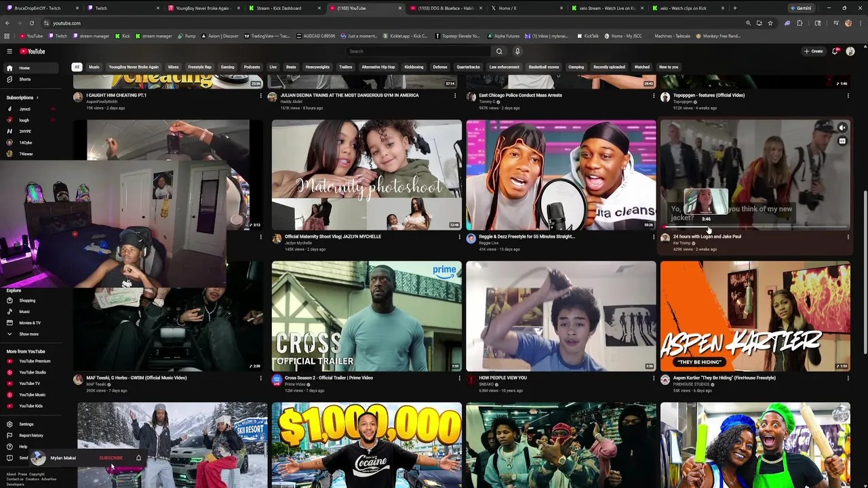
Task: Open options for I CAUGHT HIM CHEATING video
Action: 260,96
